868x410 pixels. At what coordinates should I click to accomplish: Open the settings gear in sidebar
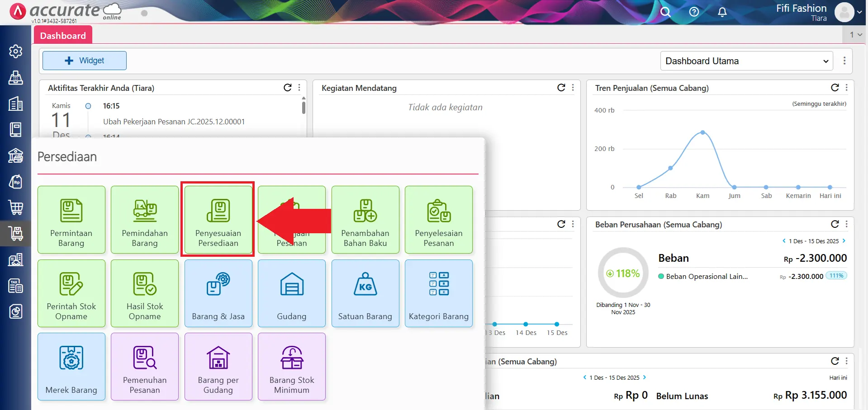pyautogui.click(x=16, y=52)
